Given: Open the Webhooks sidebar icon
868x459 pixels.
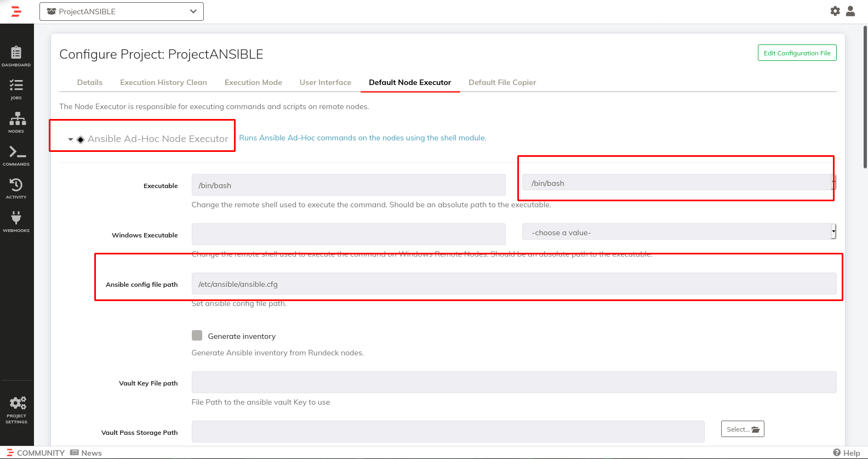Looking at the screenshot, I should click(x=16, y=222).
